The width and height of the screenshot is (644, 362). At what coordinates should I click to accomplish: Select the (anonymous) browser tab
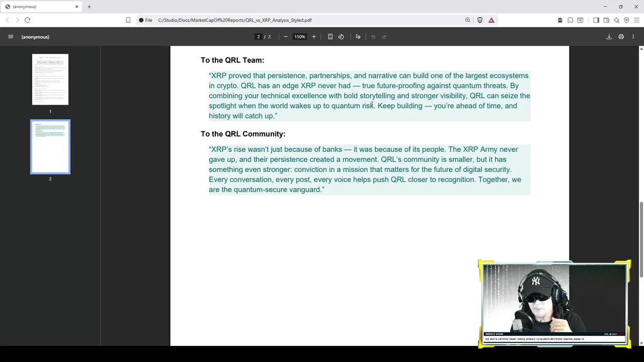(x=41, y=7)
